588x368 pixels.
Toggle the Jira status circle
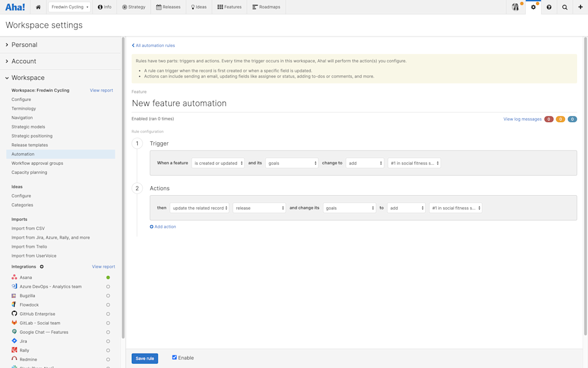click(x=108, y=341)
